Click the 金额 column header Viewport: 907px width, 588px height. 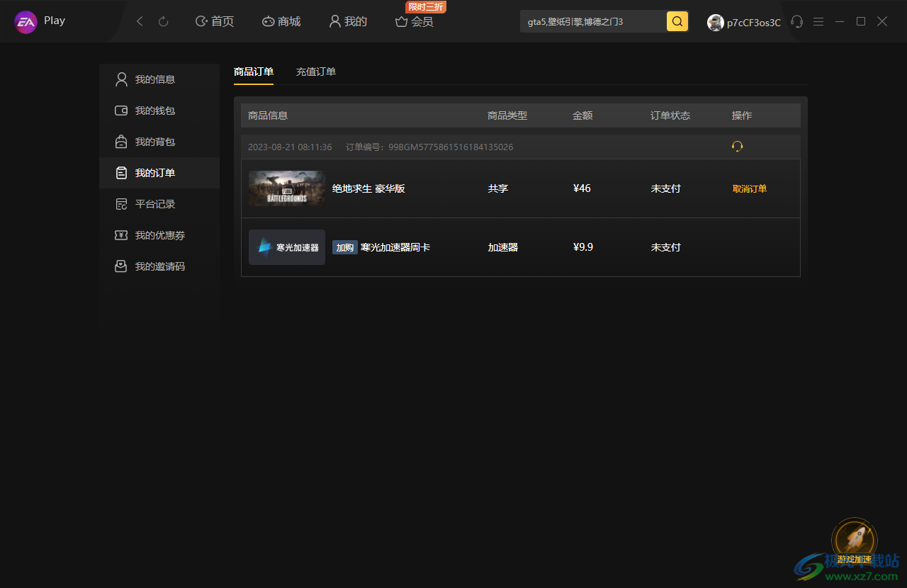point(582,115)
